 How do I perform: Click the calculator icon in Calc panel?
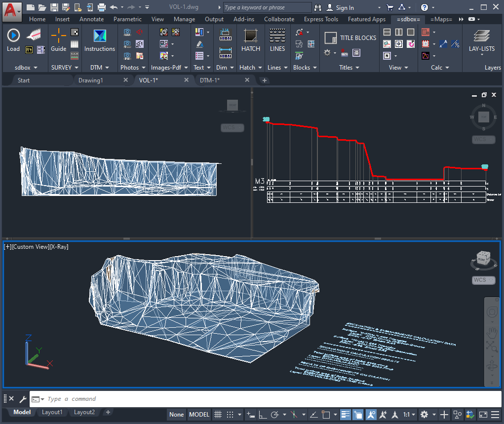(x=425, y=32)
